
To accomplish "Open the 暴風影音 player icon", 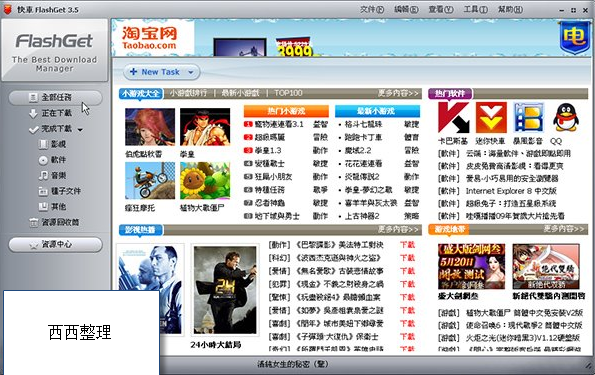I will point(529,118).
